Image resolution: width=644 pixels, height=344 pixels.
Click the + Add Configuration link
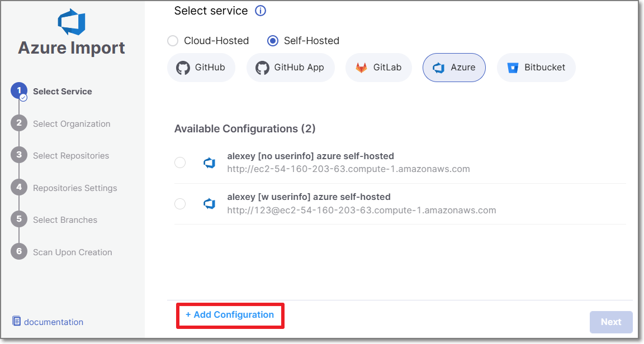click(x=230, y=315)
